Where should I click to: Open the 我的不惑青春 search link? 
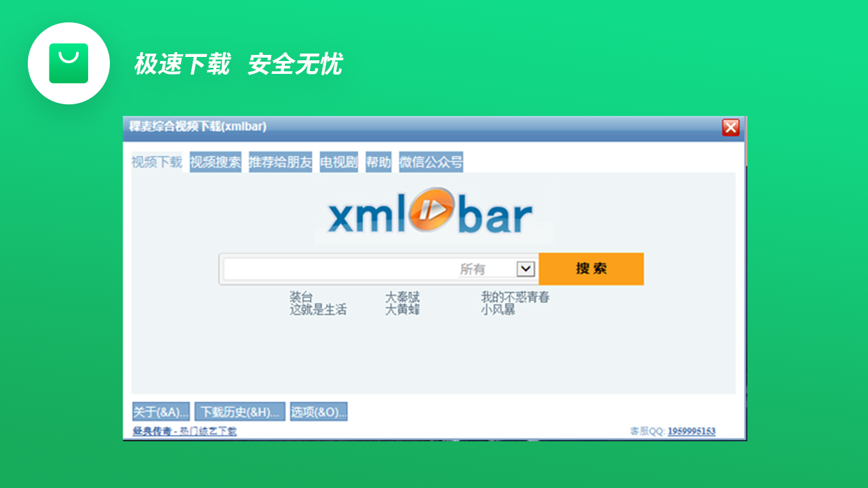click(517, 297)
